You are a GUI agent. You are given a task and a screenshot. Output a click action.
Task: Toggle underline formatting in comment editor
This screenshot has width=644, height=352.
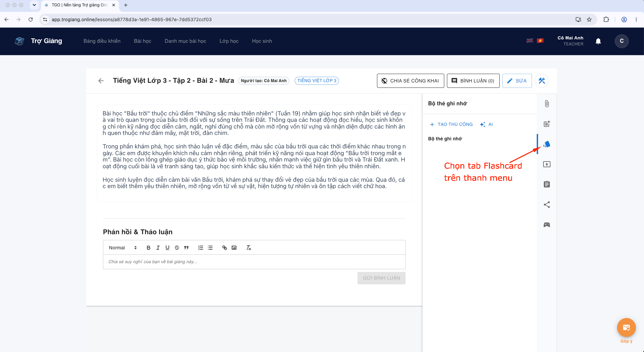[x=167, y=248]
